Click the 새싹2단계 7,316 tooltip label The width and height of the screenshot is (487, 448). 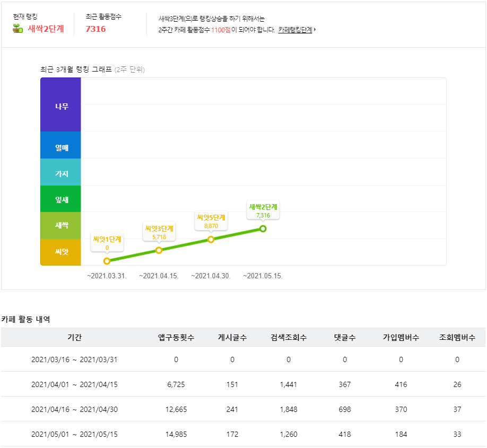(263, 210)
